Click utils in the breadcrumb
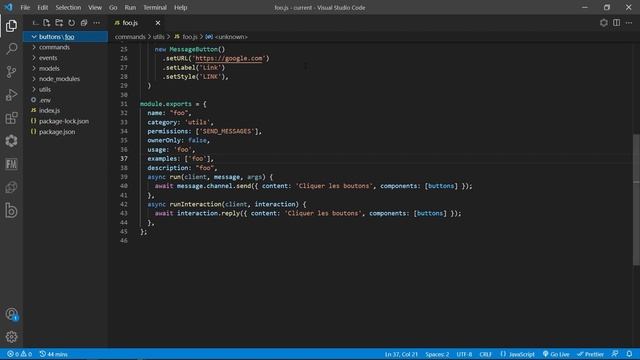Screen dimensions: 640x360 (159, 37)
